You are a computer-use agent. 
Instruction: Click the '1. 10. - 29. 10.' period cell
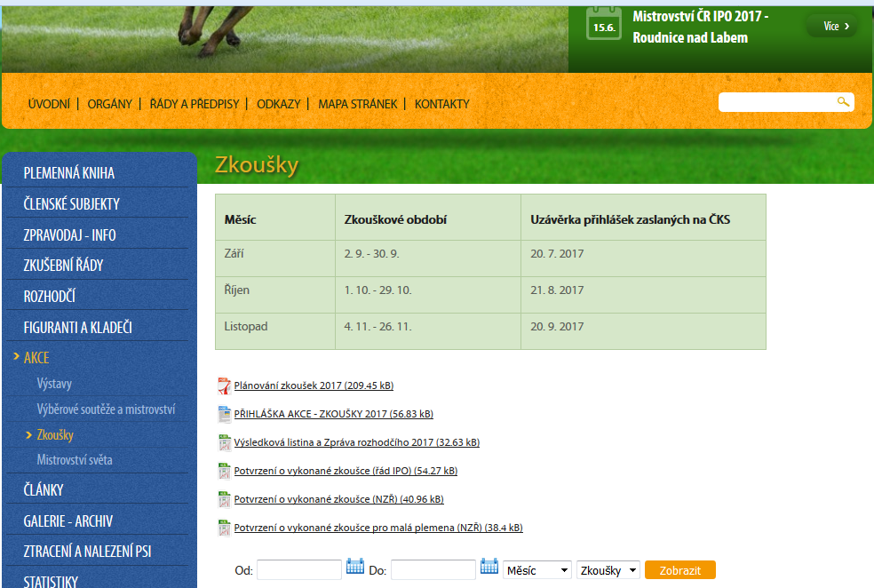(x=428, y=295)
